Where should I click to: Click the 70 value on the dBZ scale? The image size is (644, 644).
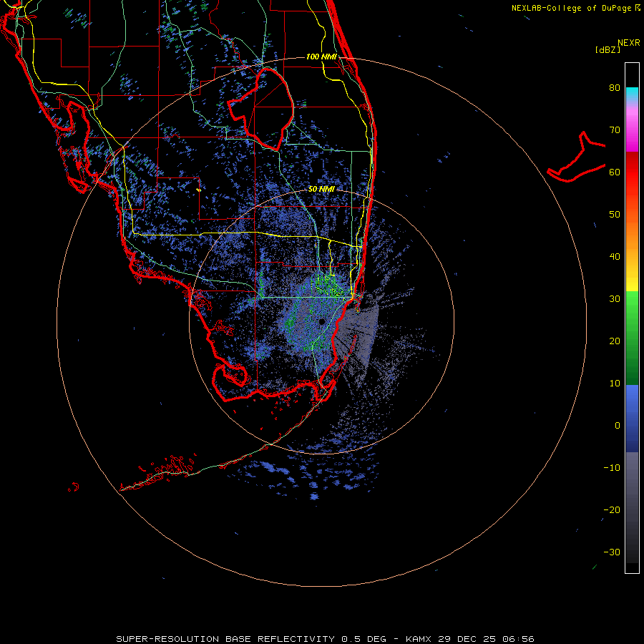tap(615, 130)
